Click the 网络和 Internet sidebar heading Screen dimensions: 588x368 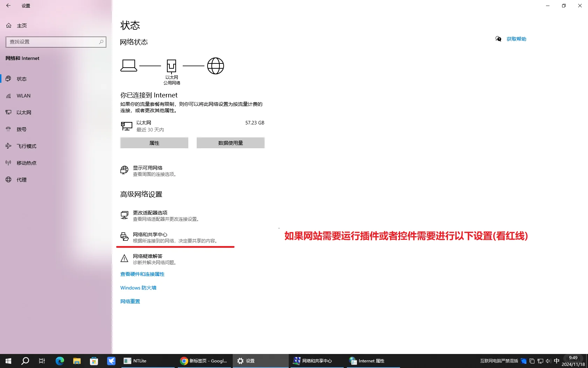tap(22, 58)
